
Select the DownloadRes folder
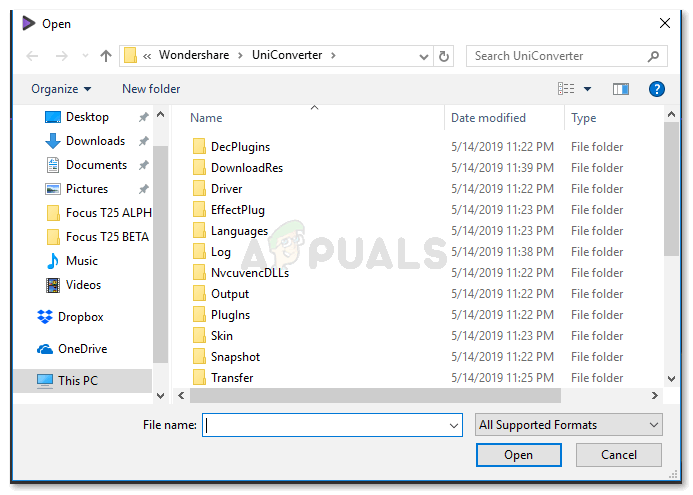[247, 168]
